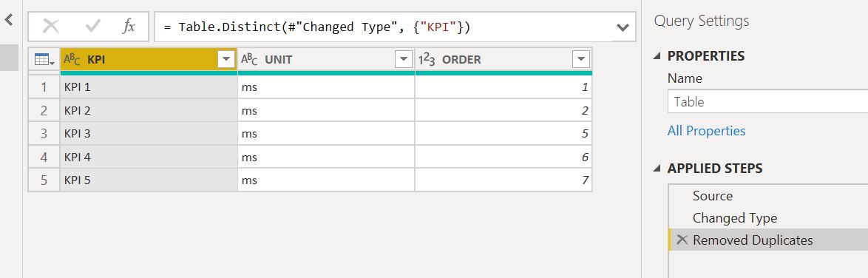Open the KPI column filter dropdown
Screen dimensions: 868x278
(x=226, y=59)
